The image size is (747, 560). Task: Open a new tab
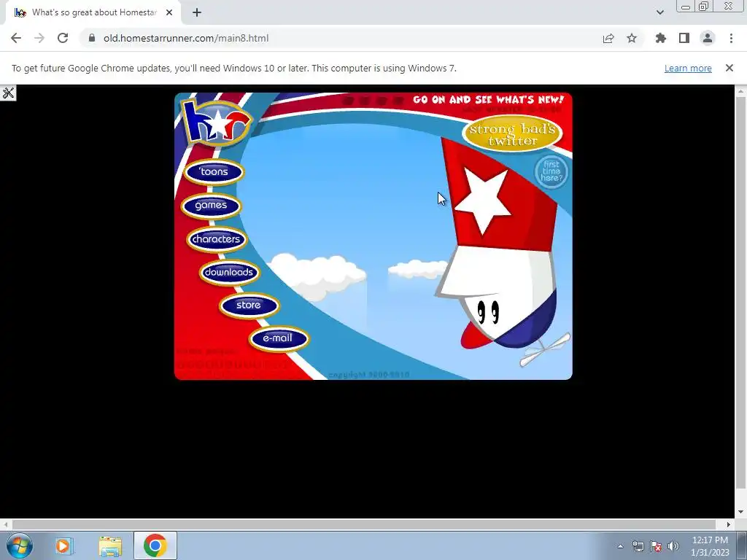click(x=197, y=12)
